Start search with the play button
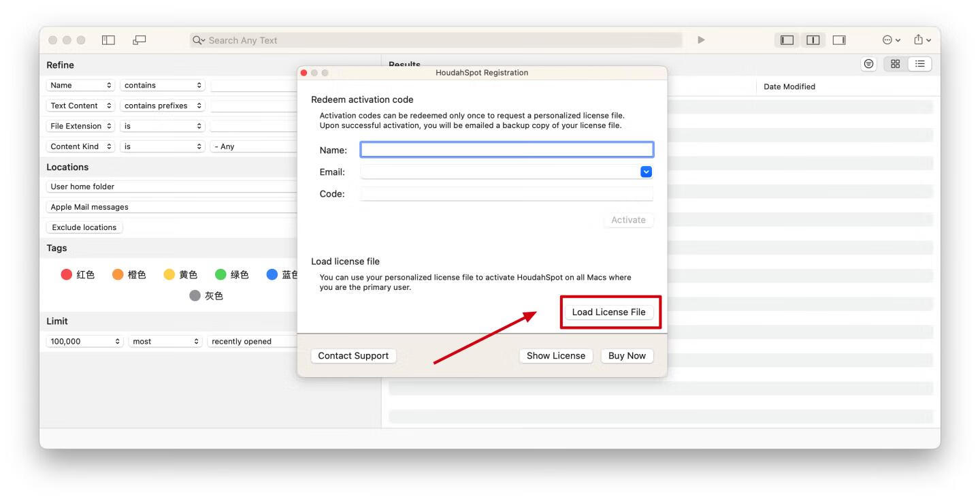This screenshot has height=501, width=980. [x=701, y=40]
